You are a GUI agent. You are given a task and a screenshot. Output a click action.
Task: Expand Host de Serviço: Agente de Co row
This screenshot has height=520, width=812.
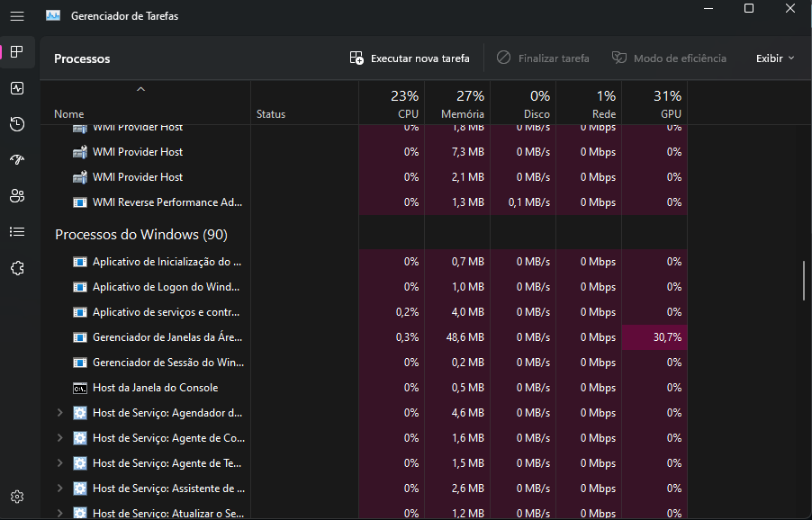59,438
